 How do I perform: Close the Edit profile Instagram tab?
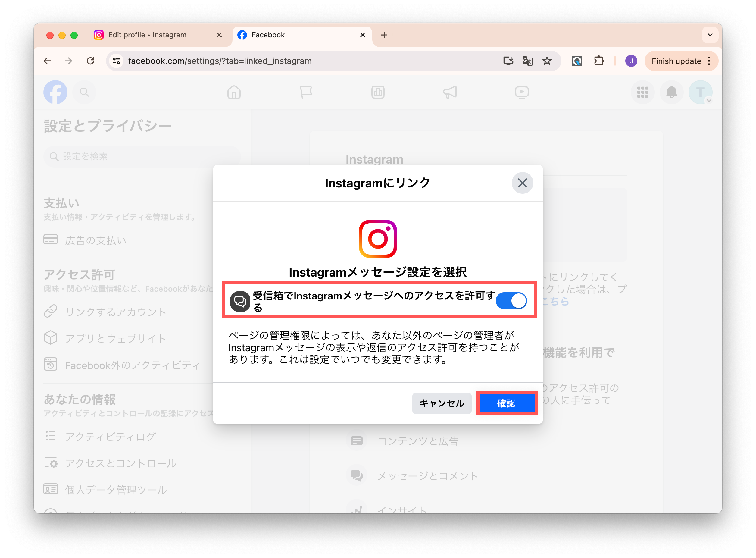point(219,35)
